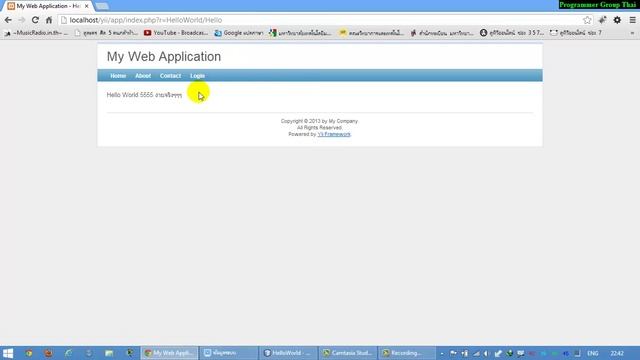
Task: Select the My Web Application browser tab
Action: coord(48,6)
